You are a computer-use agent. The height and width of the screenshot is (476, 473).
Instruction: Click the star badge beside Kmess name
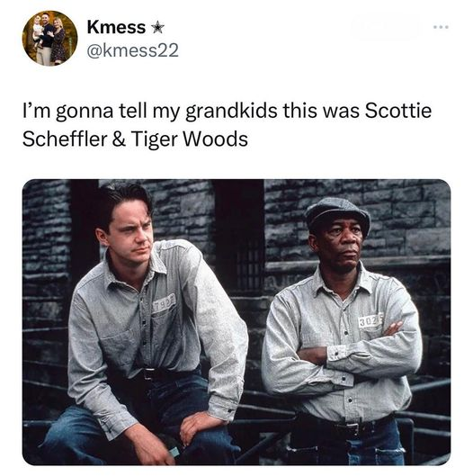[157, 28]
